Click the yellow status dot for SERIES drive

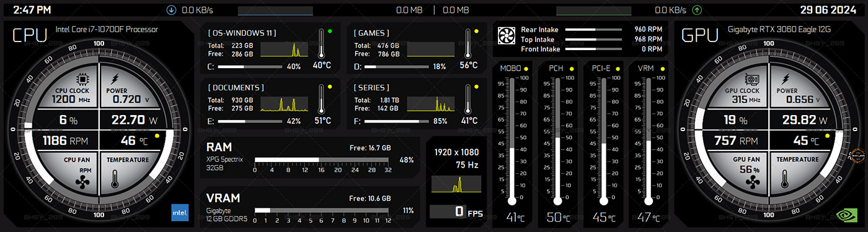pos(476,87)
